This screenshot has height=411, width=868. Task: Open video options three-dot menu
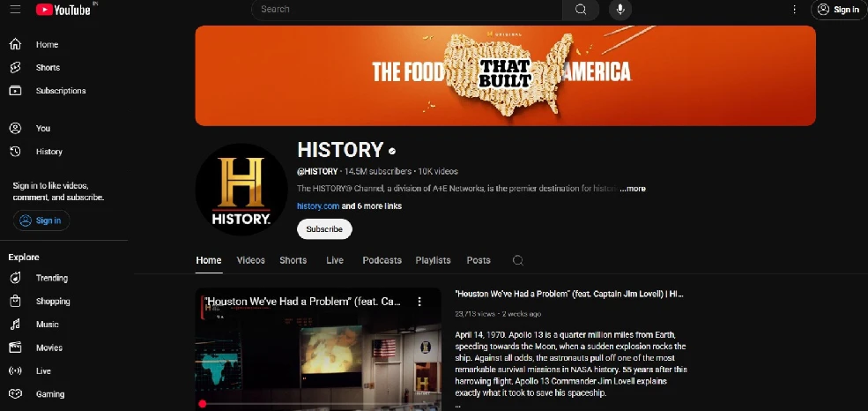[419, 302]
